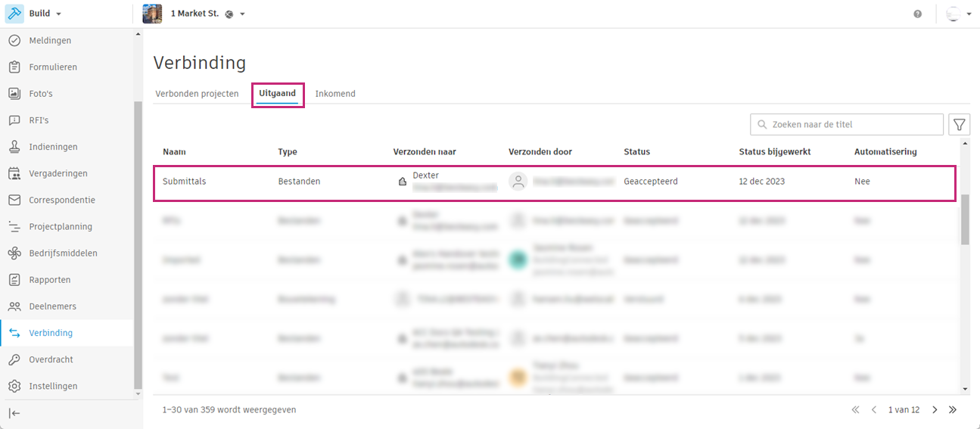Open Vergaderingen calendar icon
This screenshot has width=980, height=429.
click(x=14, y=173)
